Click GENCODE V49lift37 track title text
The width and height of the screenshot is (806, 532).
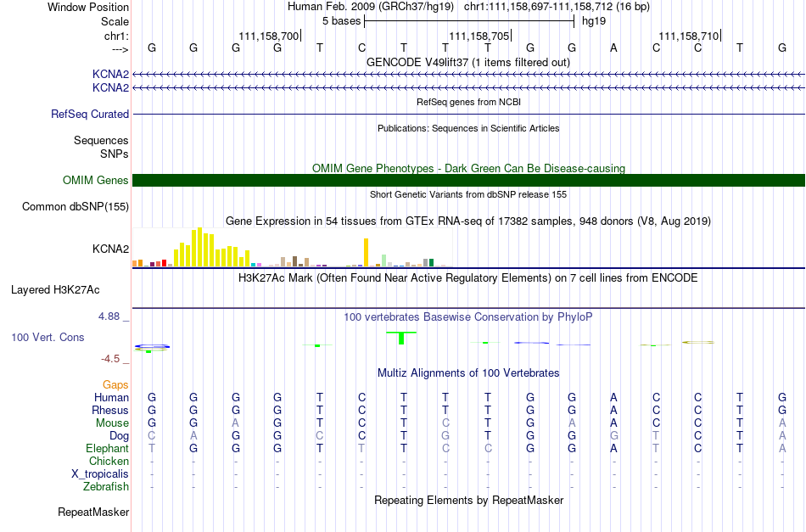(468, 62)
